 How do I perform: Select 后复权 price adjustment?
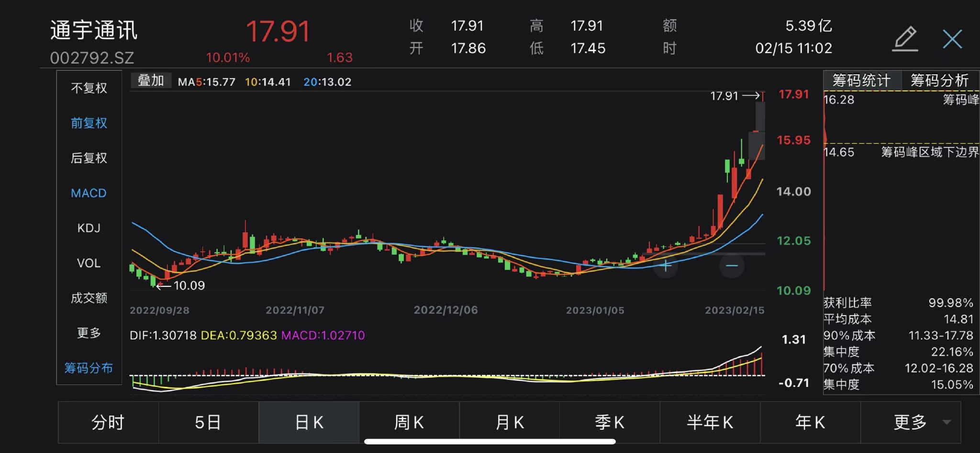click(x=89, y=158)
